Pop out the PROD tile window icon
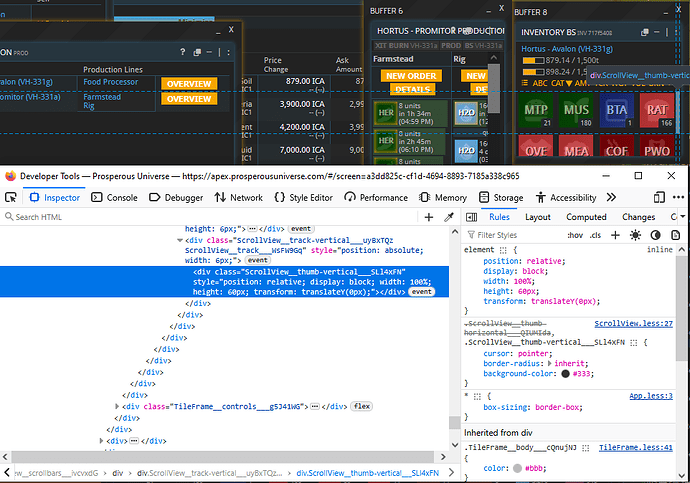690x483 pixels. tap(197, 52)
